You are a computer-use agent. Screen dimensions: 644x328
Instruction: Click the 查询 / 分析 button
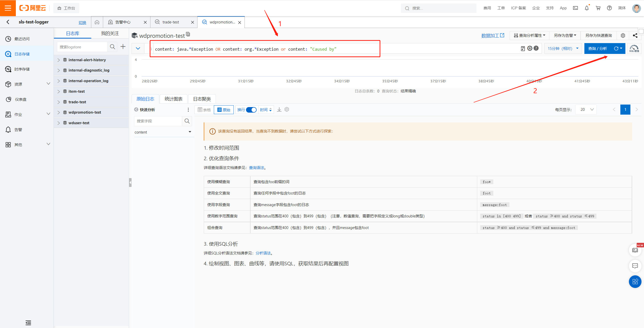(x=597, y=48)
